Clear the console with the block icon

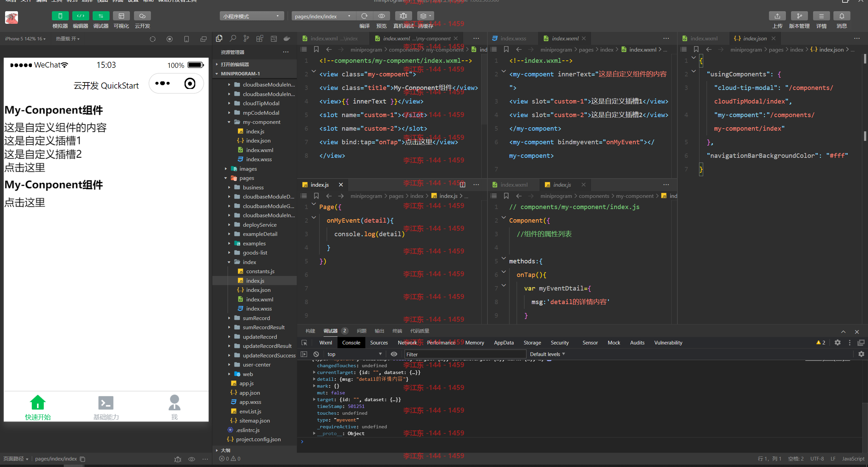[x=316, y=354]
